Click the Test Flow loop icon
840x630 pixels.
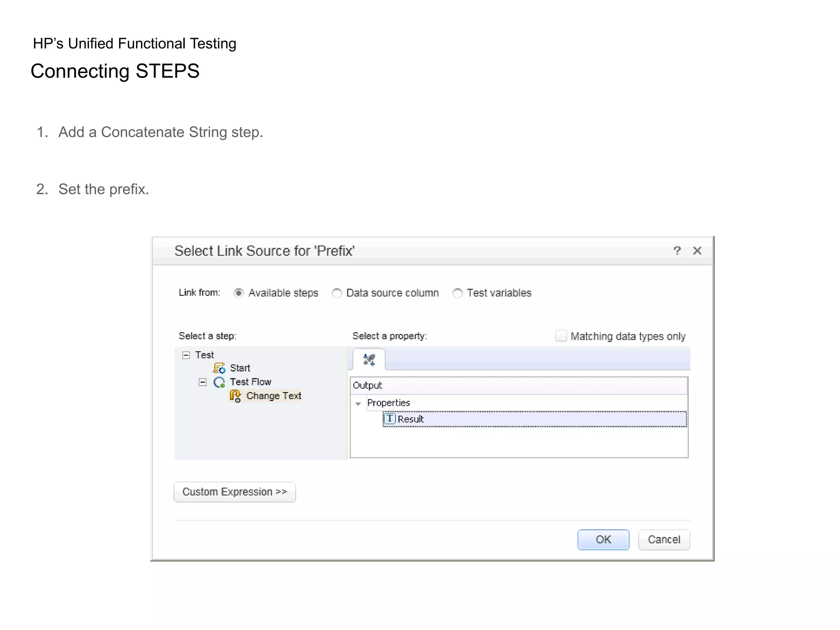219,382
